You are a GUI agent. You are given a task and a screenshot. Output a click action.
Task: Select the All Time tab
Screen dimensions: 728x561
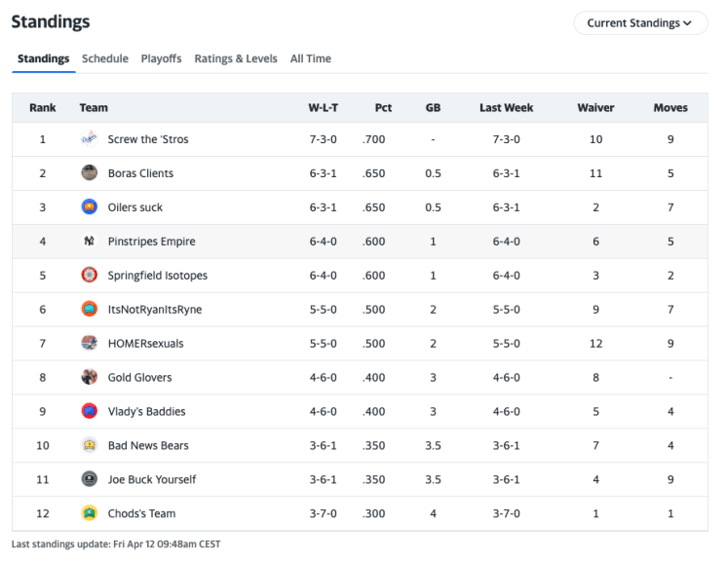[311, 58]
